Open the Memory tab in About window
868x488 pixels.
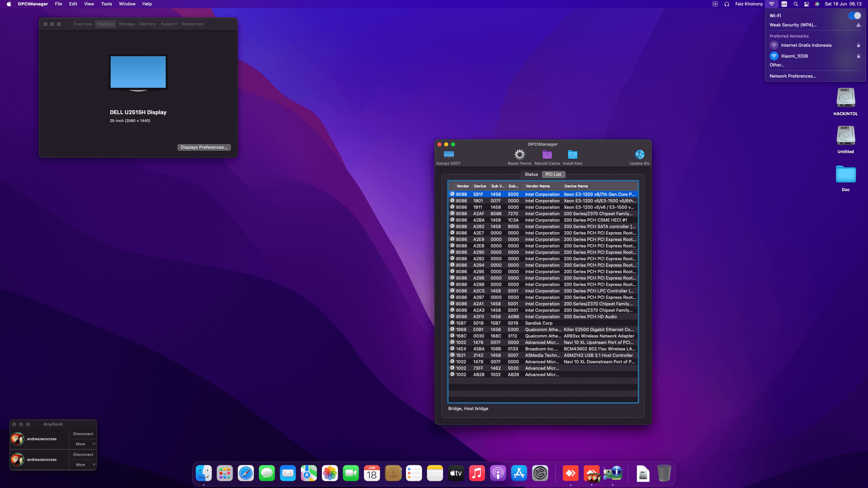147,24
